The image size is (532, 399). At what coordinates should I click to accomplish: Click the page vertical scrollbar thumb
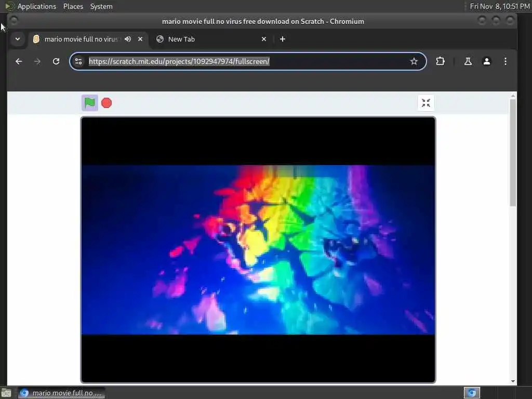click(x=513, y=153)
